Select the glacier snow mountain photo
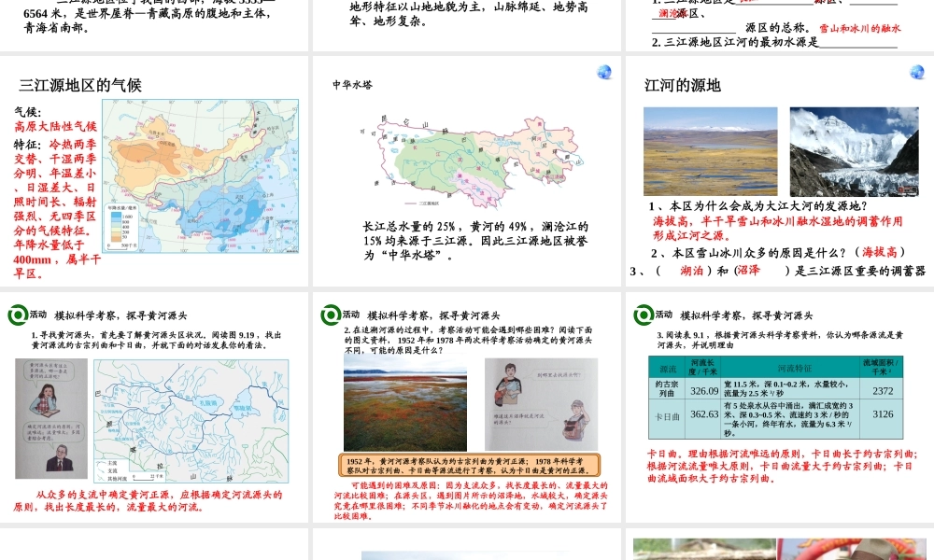 (855, 151)
